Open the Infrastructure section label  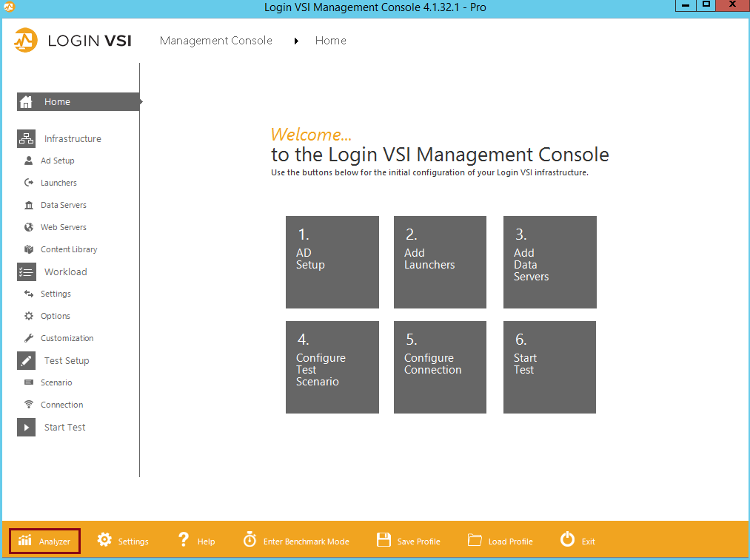[73, 138]
